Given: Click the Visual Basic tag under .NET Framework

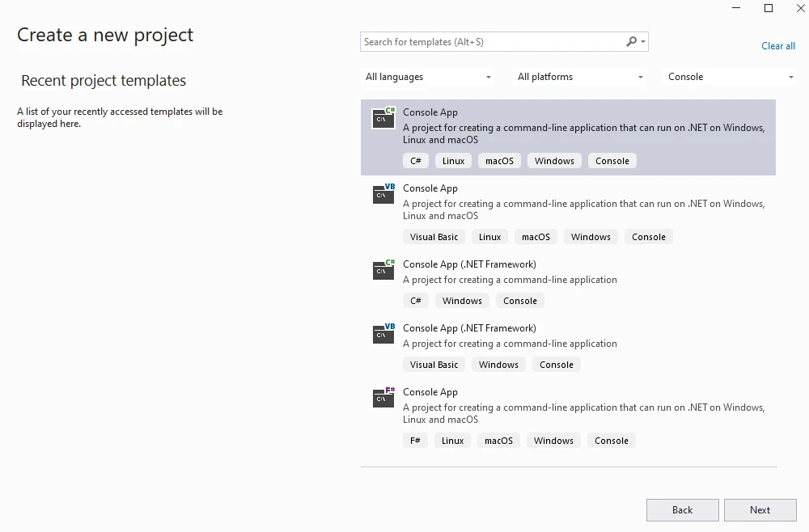Looking at the screenshot, I should 434,365.
